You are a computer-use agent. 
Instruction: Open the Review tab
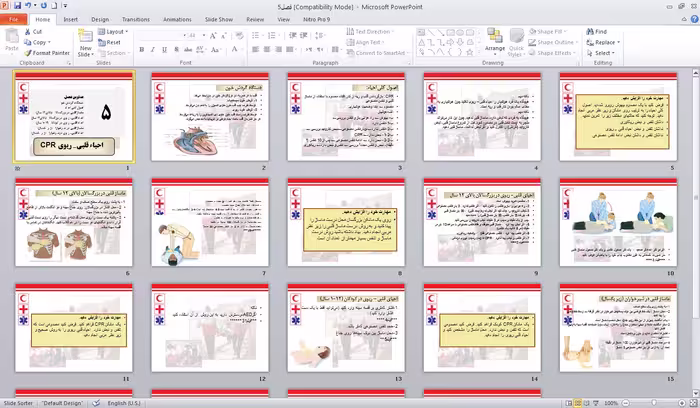coord(255,20)
